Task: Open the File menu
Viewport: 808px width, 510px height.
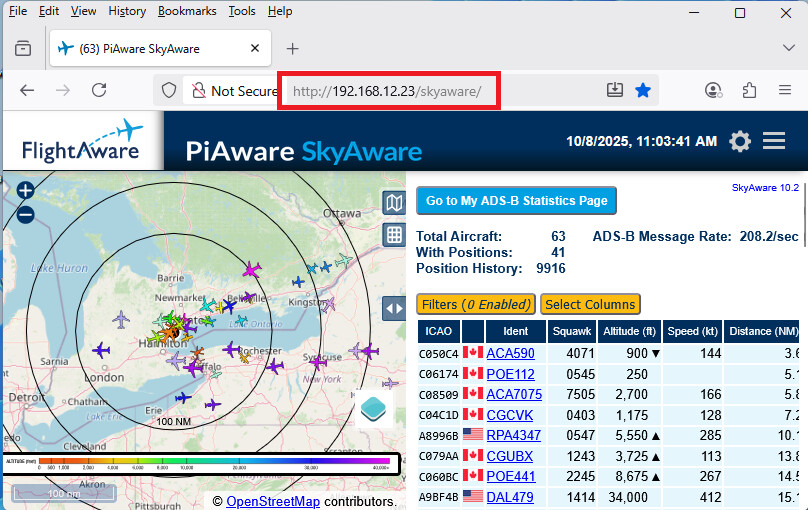Action: pos(18,11)
